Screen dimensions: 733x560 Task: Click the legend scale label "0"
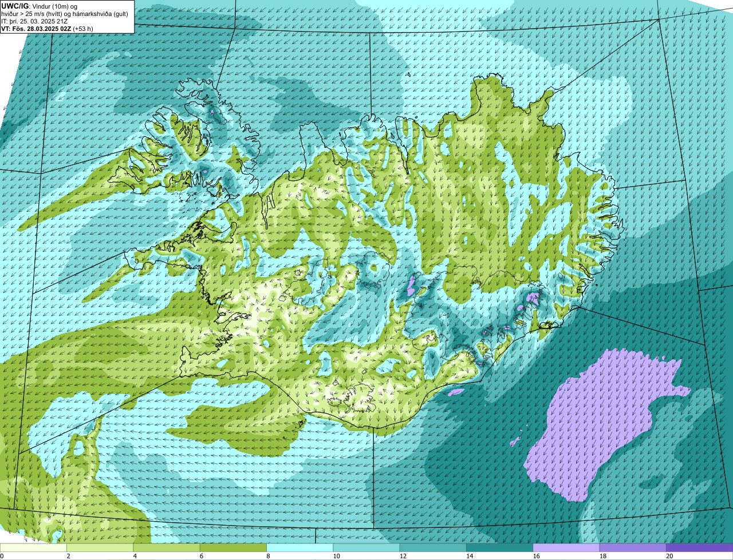click(2, 556)
